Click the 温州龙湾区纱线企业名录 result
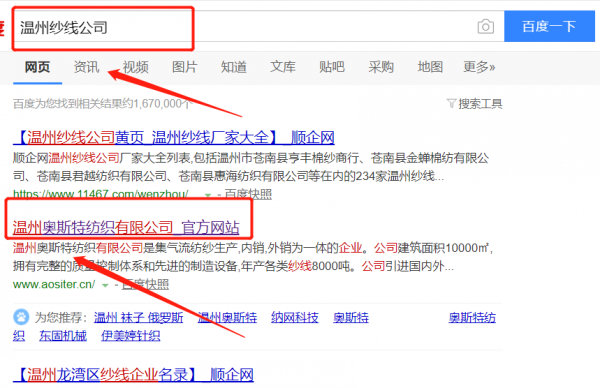600x388 pixels. tap(133, 375)
